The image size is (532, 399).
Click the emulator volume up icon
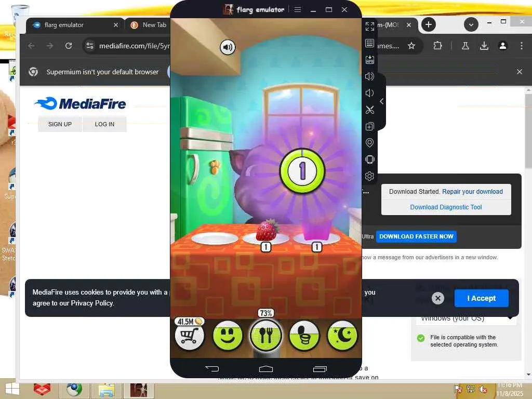point(369,76)
